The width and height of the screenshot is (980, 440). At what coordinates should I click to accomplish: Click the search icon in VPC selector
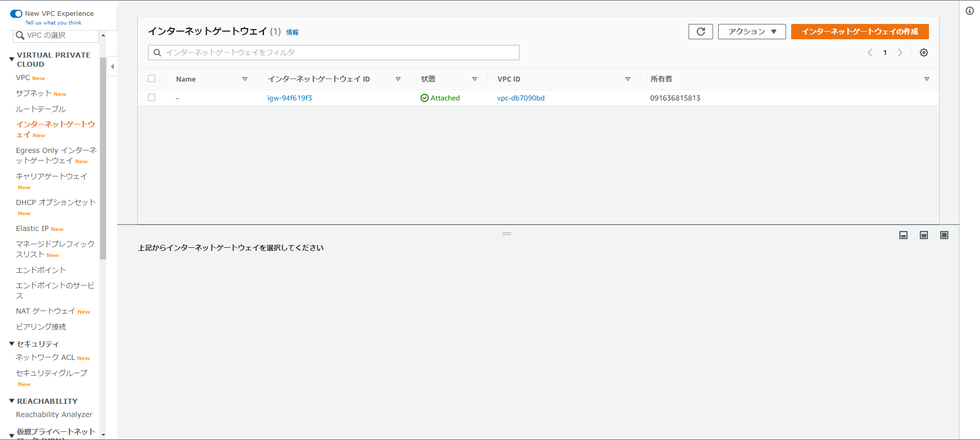click(20, 35)
